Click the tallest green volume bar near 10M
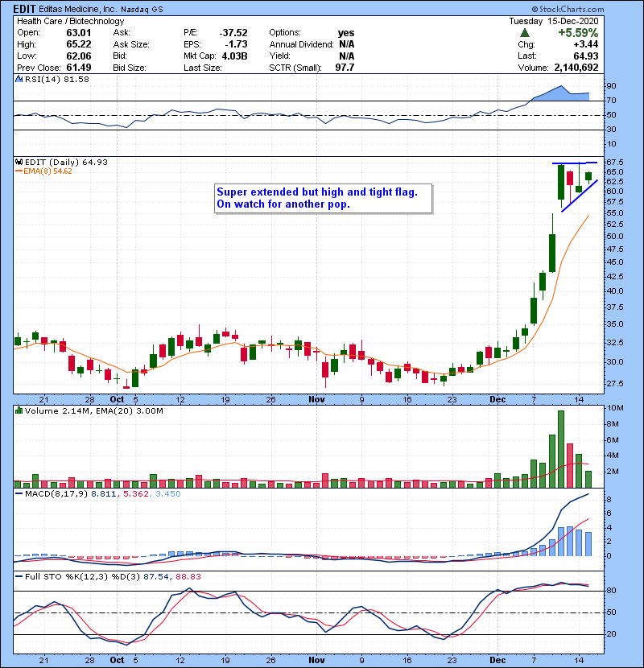This screenshot has width=644, height=668. click(561, 449)
